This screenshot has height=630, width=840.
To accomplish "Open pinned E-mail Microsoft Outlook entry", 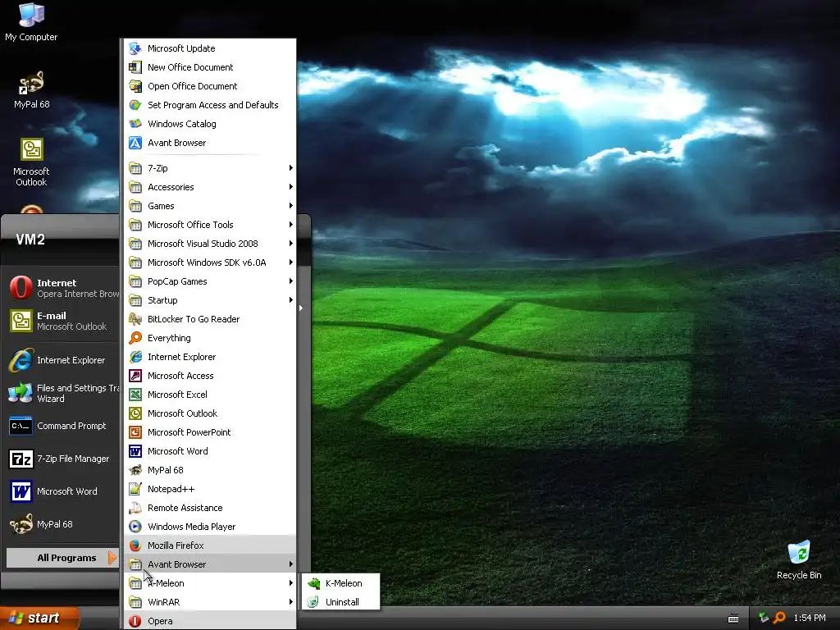I will (63, 321).
